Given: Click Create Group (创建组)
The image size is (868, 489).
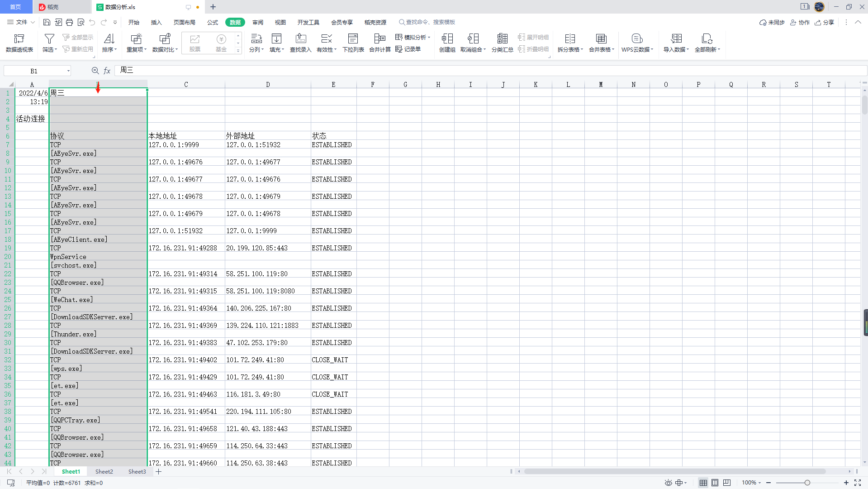Looking at the screenshot, I should click(447, 43).
